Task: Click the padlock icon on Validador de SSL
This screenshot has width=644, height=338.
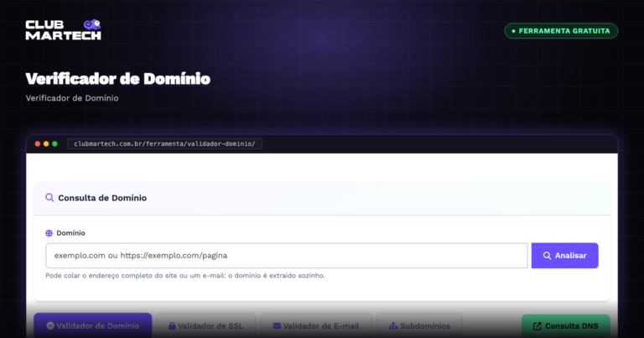Action: [x=172, y=325]
